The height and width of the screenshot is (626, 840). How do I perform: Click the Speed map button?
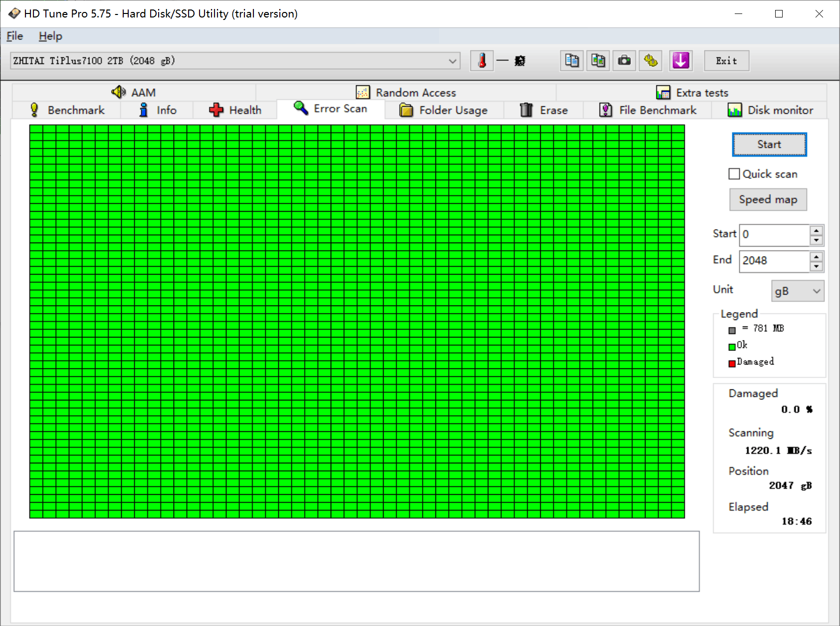pos(768,200)
